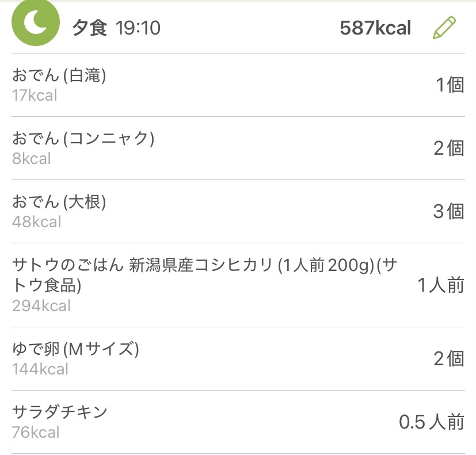This screenshot has width=476, height=455.
Task: Tap the 294kcal calorie label
Action: [x=41, y=305]
